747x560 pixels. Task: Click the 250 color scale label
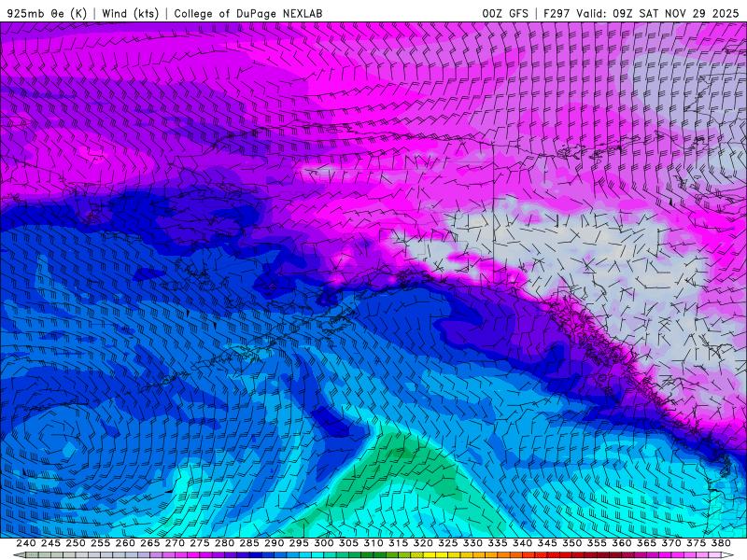click(76, 543)
